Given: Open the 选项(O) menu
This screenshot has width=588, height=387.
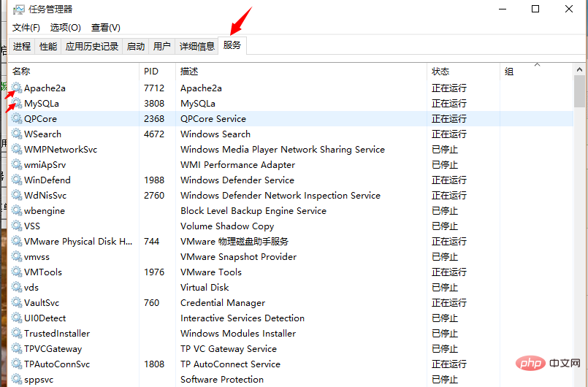Looking at the screenshot, I should [x=65, y=27].
